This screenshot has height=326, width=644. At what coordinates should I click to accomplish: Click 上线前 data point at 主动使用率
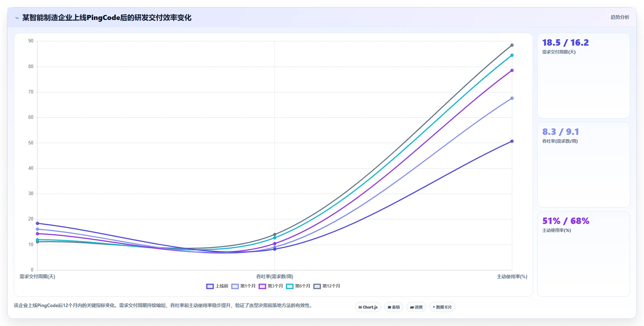pos(512,141)
